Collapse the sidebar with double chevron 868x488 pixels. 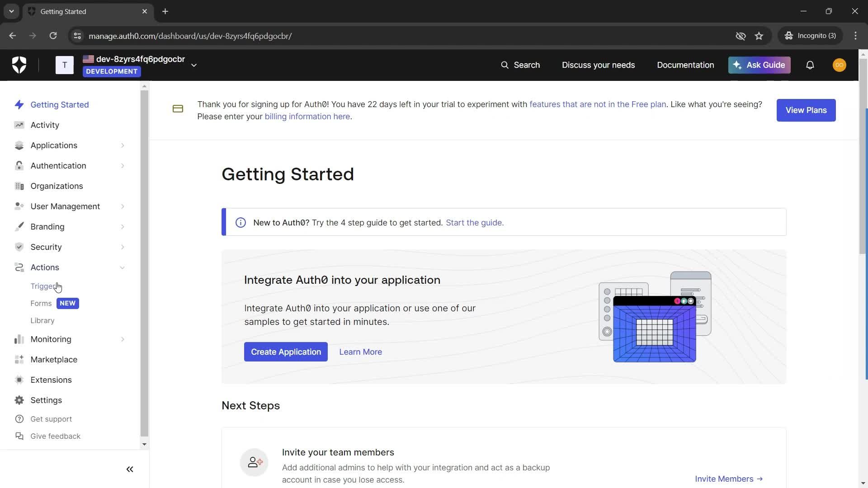[x=130, y=469]
